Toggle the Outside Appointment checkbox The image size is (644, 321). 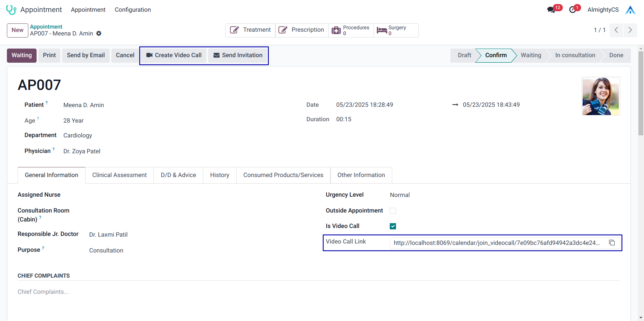tap(393, 211)
